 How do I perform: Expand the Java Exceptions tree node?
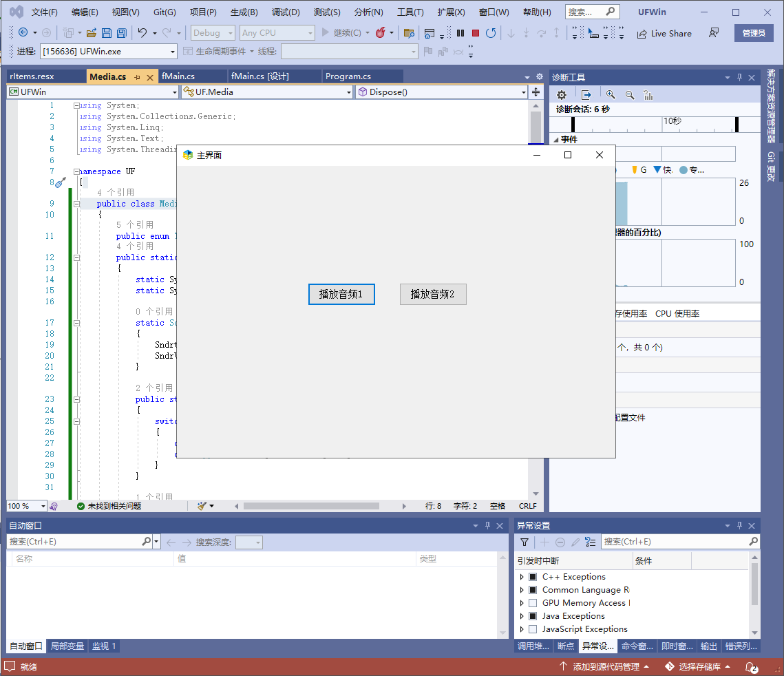click(x=522, y=616)
